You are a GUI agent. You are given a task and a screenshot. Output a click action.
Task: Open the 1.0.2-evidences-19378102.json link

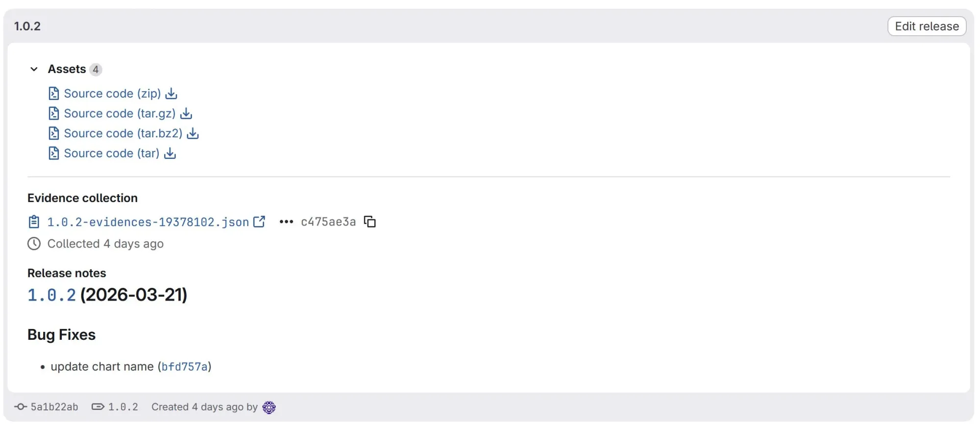(x=147, y=222)
